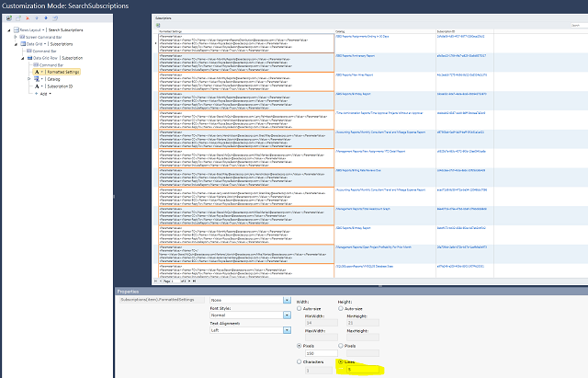Viewport: 588px width, 378px height.
Task: Click the Properties panel header
Action: coord(351,292)
